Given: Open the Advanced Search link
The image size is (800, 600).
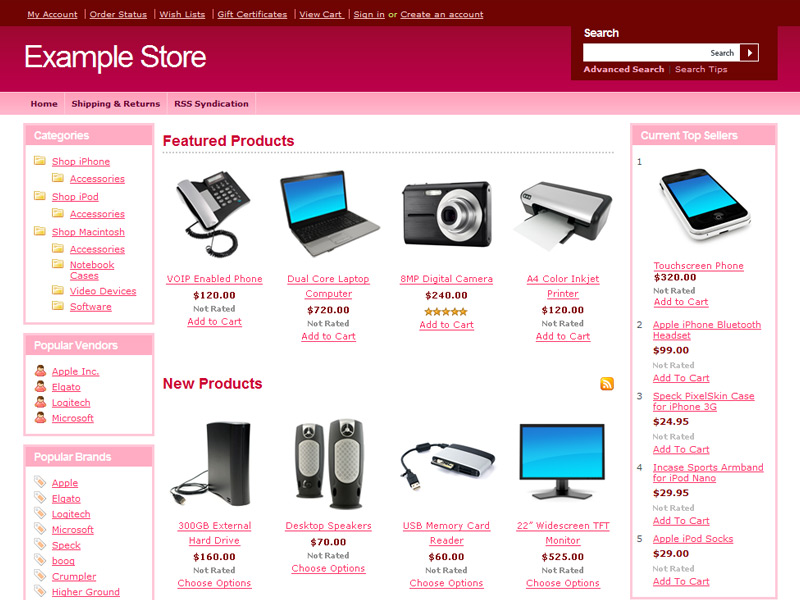Looking at the screenshot, I should coord(623,69).
